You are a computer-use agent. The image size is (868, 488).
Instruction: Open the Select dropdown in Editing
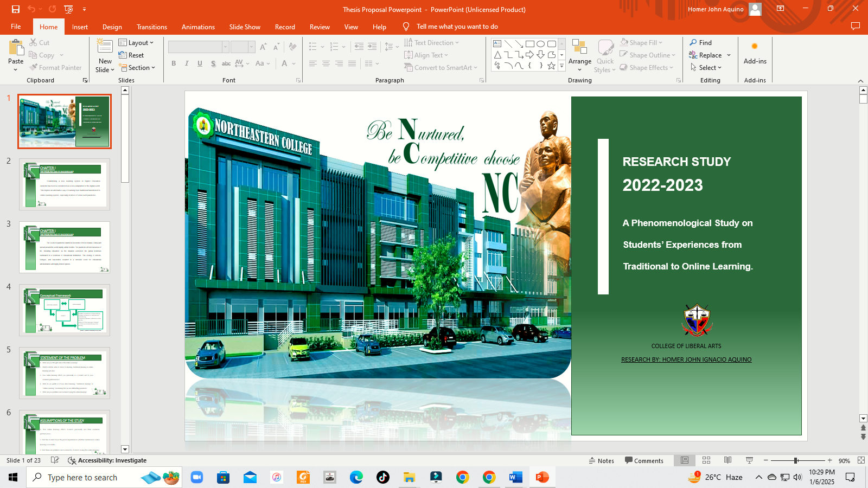tap(706, 68)
